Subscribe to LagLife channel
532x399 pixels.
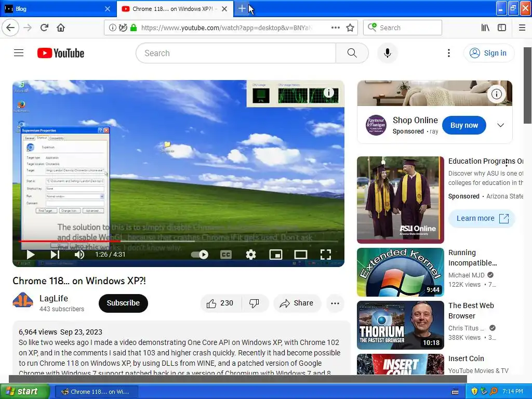[123, 303]
